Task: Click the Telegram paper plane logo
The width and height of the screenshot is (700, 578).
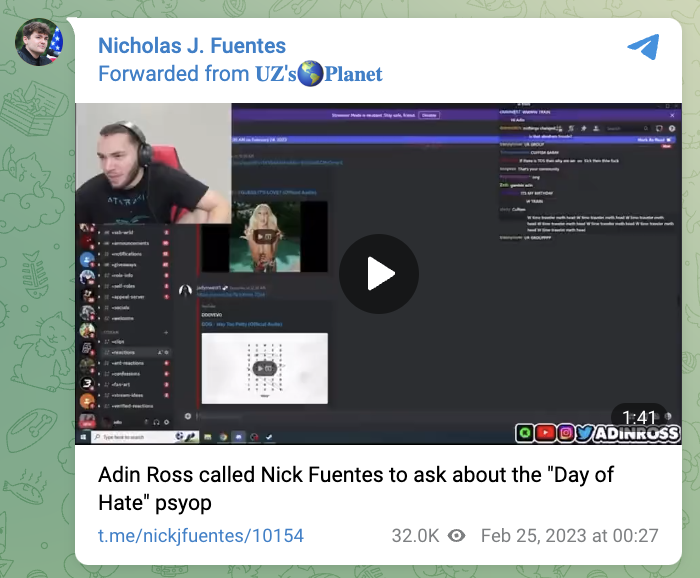Action: (643, 46)
